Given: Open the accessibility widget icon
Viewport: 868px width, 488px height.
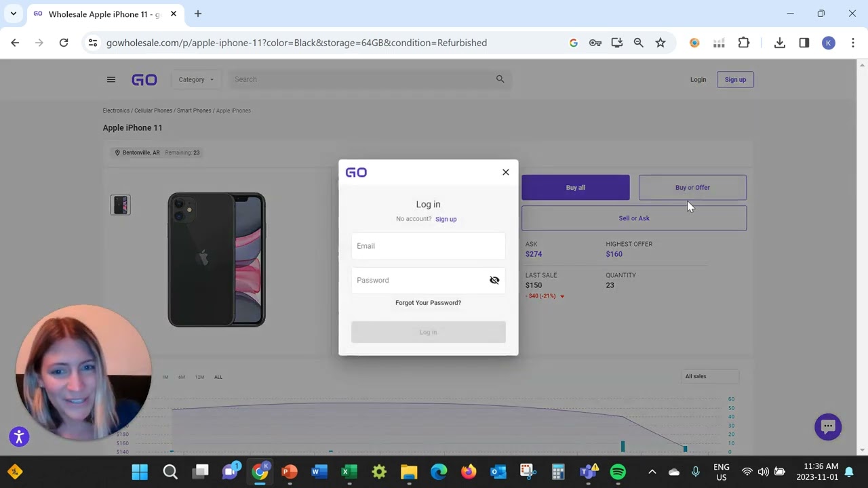Looking at the screenshot, I should (x=19, y=437).
